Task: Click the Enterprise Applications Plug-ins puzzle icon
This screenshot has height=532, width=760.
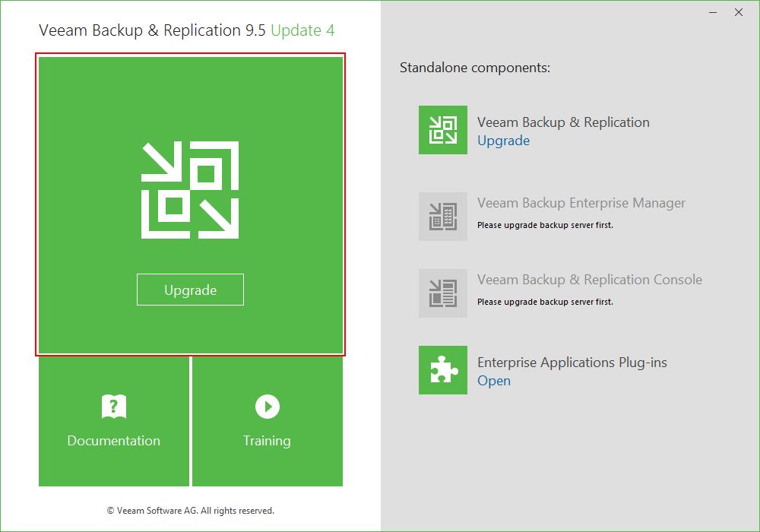Action: (442, 370)
